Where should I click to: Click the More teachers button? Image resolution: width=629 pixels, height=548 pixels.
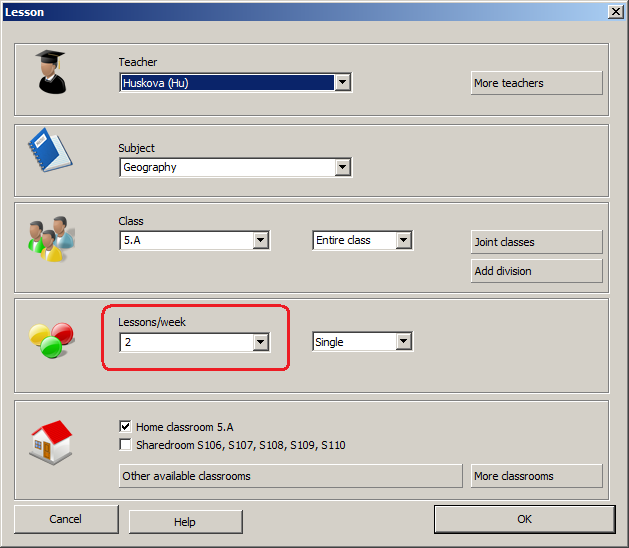536,83
